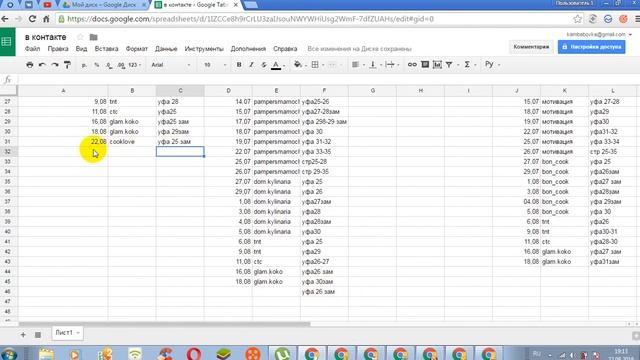
Task: Click the move-to-folder icon beside title
Action: click(93, 37)
